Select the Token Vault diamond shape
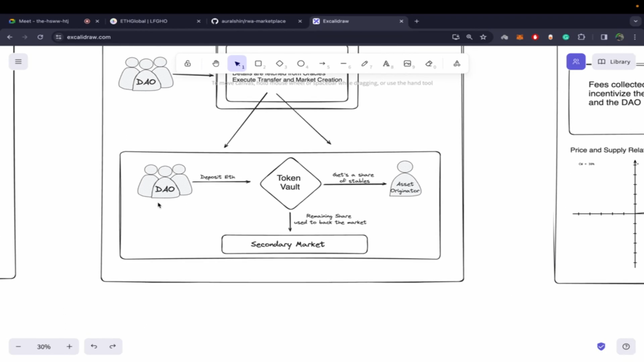The height and width of the screenshot is (362, 644). pyautogui.click(x=290, y=183)
